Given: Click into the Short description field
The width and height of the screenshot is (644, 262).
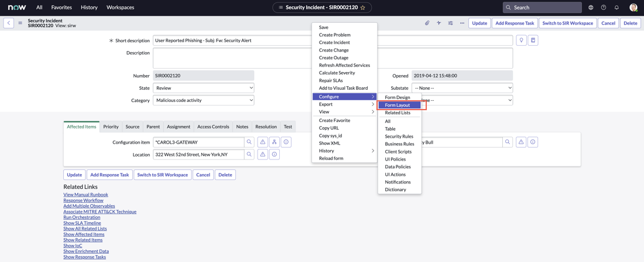Looking at the screenshot, I should click(x=333, y=40).
